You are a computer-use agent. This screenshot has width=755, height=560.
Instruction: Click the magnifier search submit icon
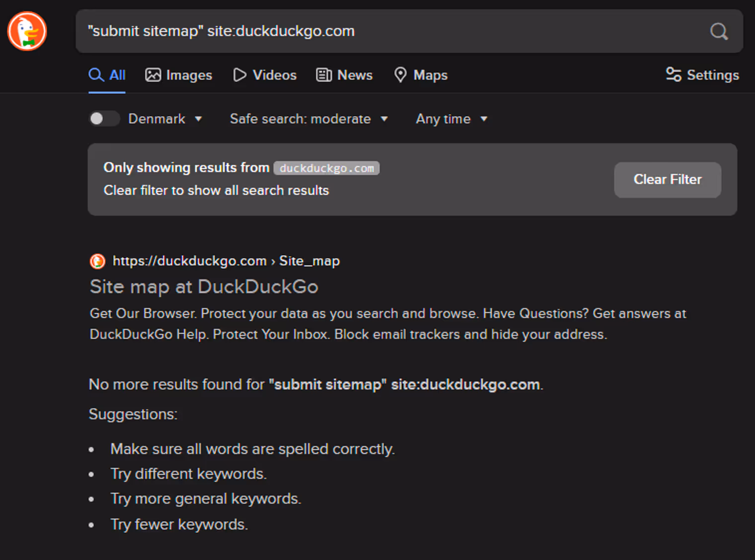pos(719,31)
